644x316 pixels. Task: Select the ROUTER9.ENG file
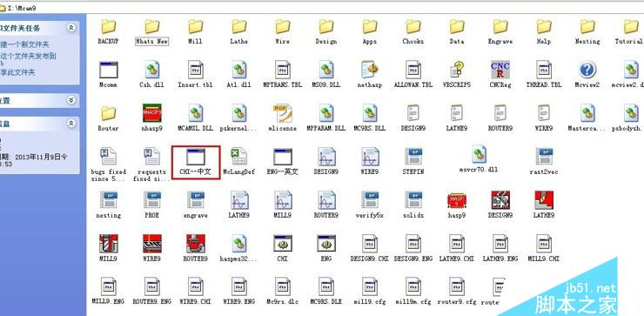pyautogui.click(x=152, y=286)
